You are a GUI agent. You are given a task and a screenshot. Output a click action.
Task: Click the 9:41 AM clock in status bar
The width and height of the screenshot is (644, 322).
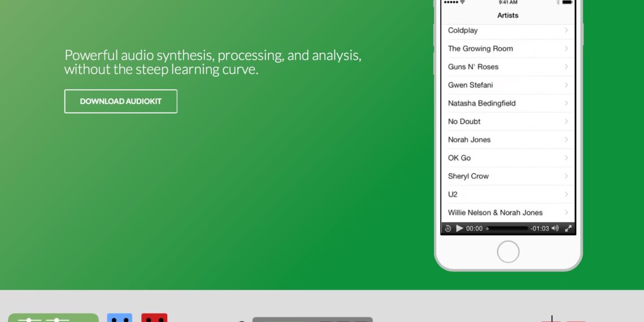(x=508, y=2)
